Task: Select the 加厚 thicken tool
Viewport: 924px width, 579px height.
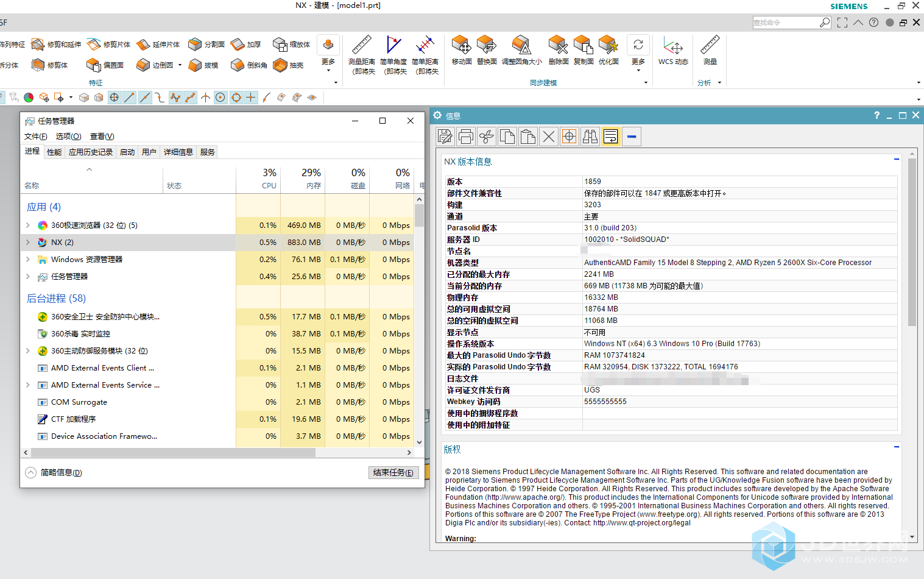Action: (x=246, y=44)
